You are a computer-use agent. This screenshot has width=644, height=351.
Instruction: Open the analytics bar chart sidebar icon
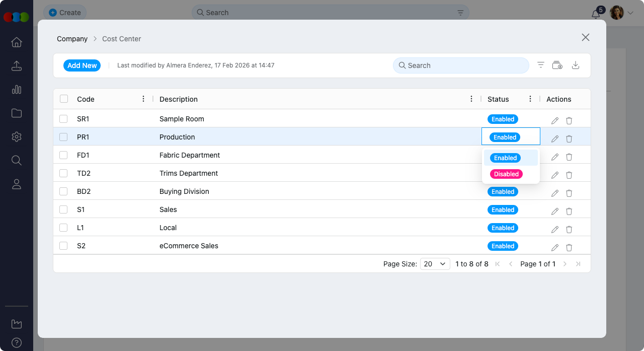(x=17, y=90)
